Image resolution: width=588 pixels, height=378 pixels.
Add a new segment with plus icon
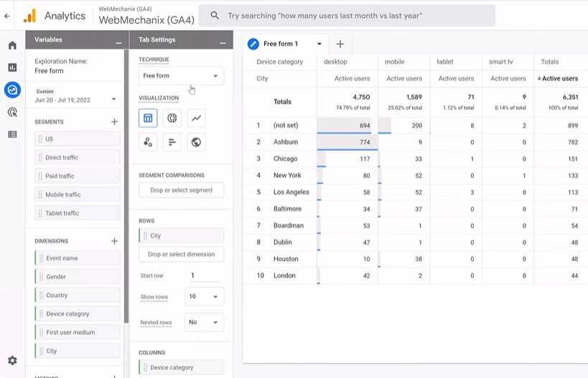114,122
